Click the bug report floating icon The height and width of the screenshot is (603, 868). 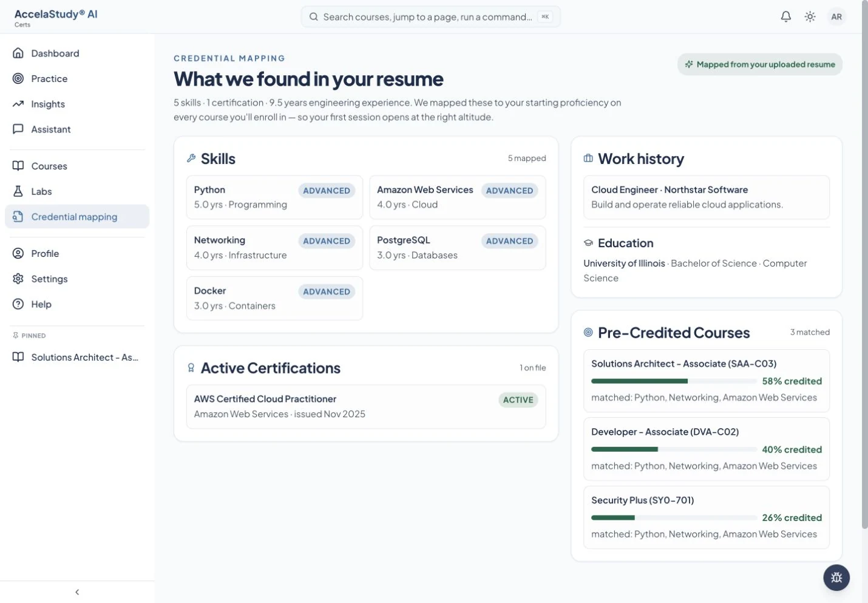click(836, 577)
